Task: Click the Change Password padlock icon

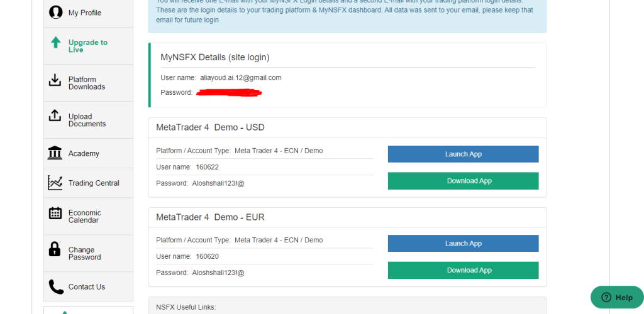Action: [55, 249]
